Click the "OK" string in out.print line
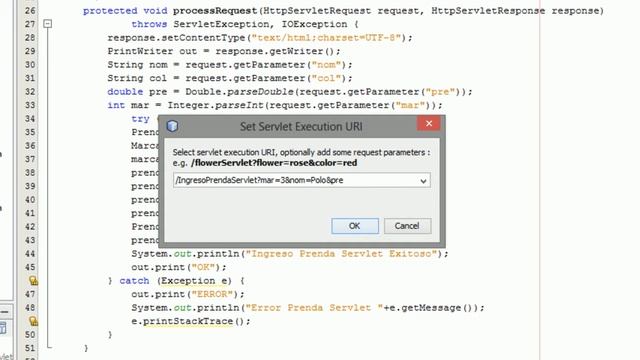 click(x=203, y=267)
